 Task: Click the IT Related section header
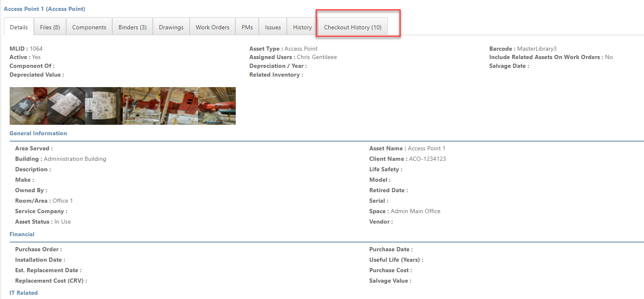(23, 293)
